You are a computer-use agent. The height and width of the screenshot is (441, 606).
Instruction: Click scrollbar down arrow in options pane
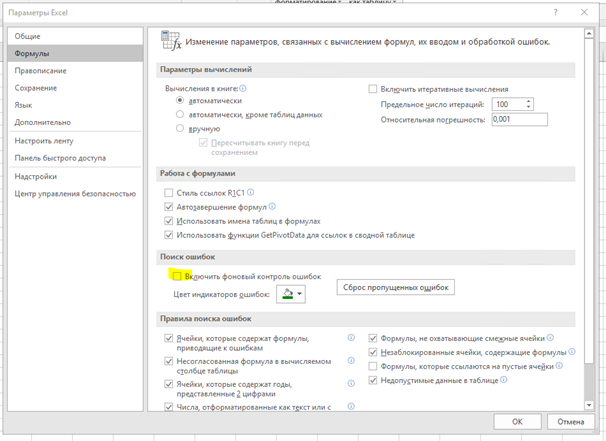coord(589,405)
